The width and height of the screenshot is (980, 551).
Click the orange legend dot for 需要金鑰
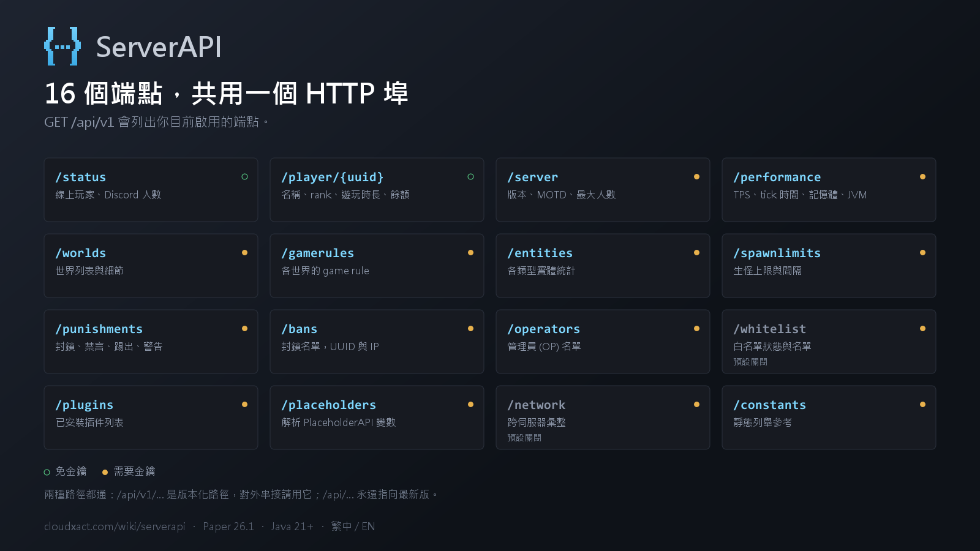point(105,472)
